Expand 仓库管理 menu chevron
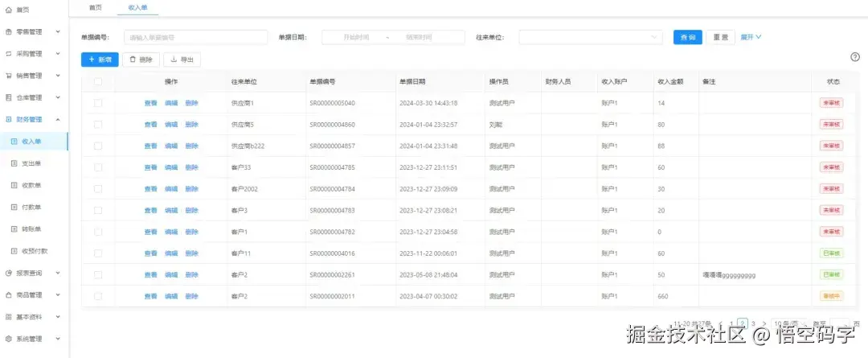868x358 pixels. click(58, 97)
